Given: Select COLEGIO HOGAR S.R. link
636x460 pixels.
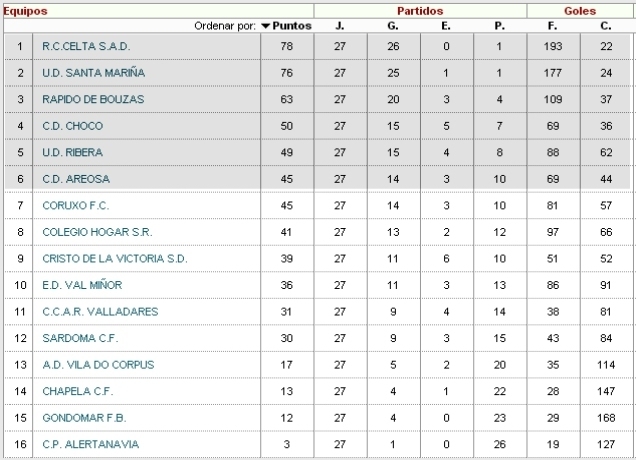Looking at the screenshot, I should (x=97, y=232).
